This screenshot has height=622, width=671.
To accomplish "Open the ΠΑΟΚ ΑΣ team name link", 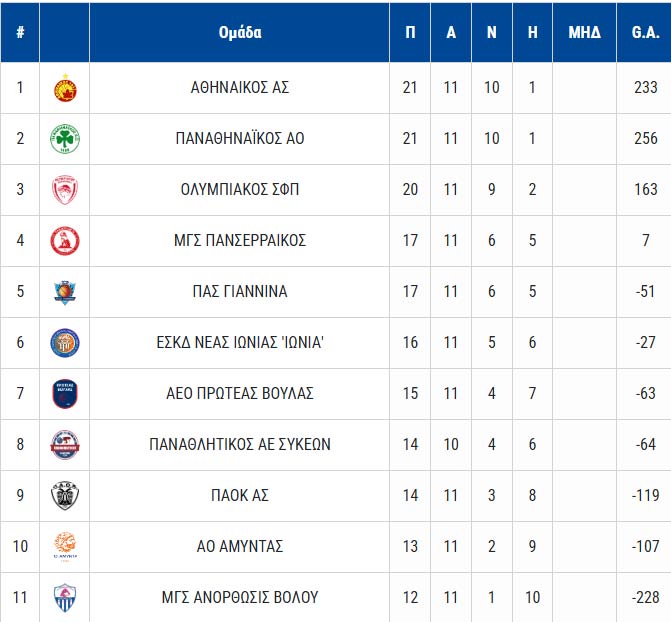I will pyautogui.click(x=240, y=495).
